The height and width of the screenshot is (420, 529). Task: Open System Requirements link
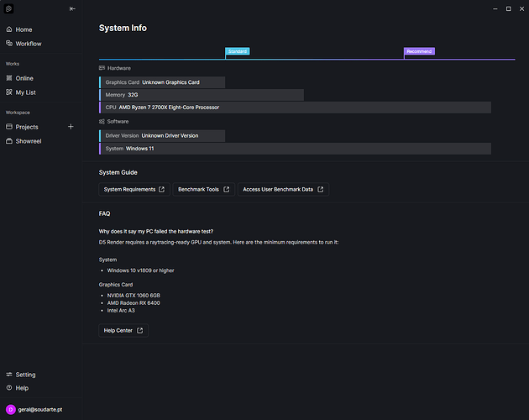(134, 190)
